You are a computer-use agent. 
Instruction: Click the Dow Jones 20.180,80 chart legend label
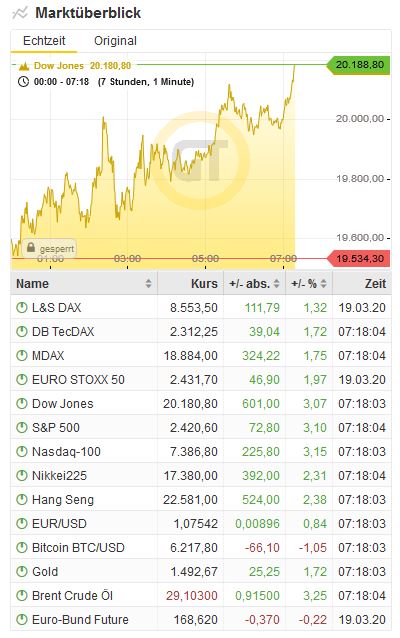82,66
